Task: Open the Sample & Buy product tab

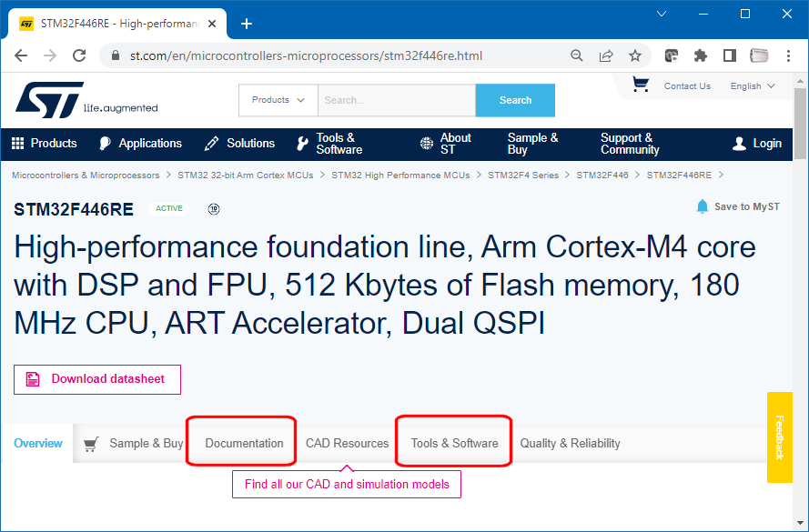Action: pos(147,444)
